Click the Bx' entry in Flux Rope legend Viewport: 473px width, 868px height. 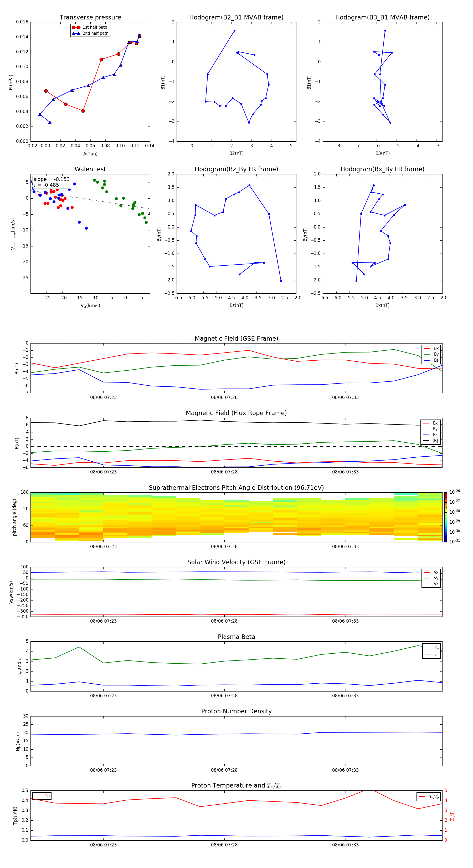[x=431, y=423]
